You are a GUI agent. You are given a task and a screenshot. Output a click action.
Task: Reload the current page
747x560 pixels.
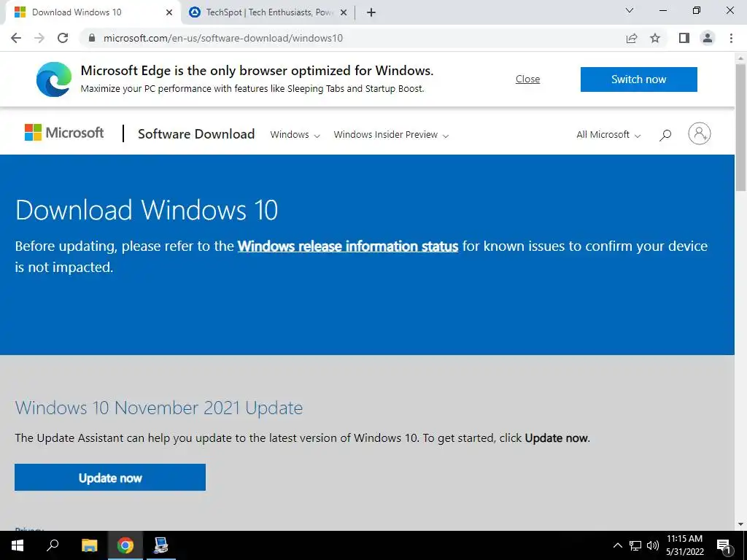[63, 38]
